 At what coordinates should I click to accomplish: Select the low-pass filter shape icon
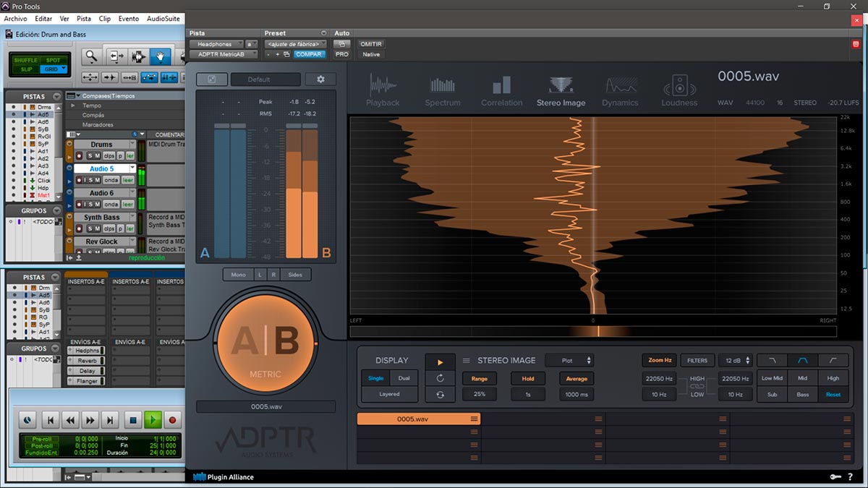pos(772,360)
